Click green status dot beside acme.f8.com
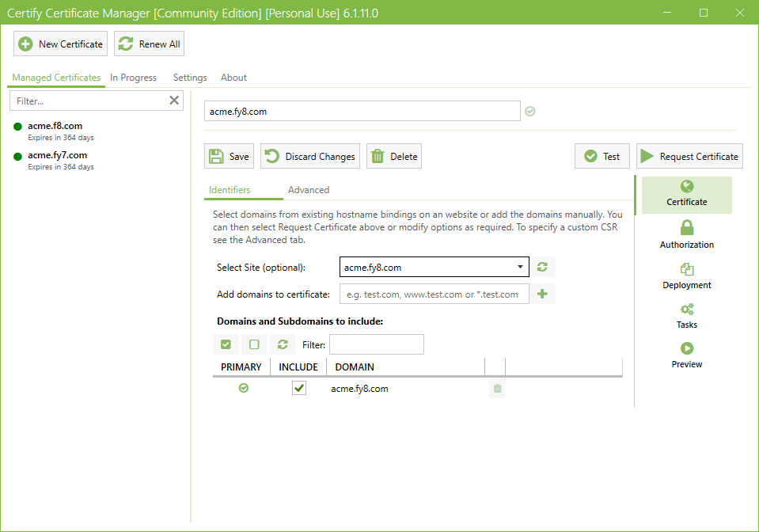 click(18, 127)
